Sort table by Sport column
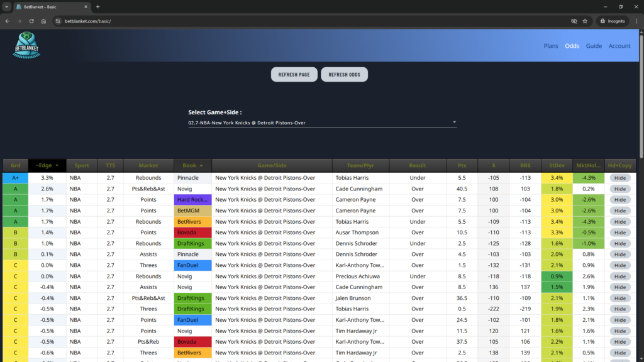 click(x=82, y=165)
